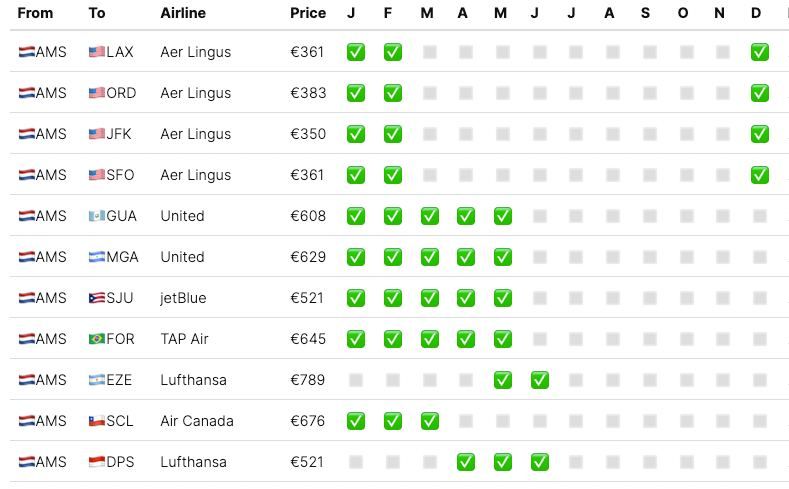
Task: Sort by the Price column header
Action: [x=308, y=13]
